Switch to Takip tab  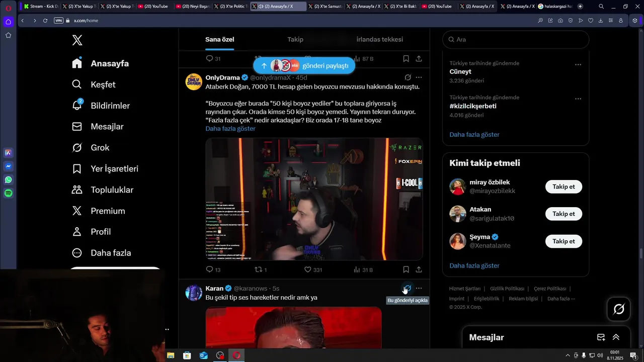pos(295,39)
